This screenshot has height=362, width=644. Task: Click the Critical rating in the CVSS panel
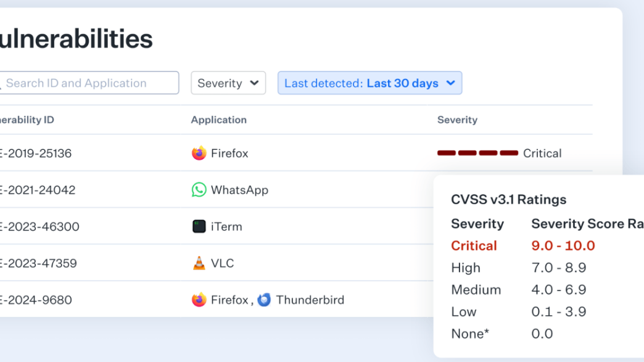pos(474,245)
